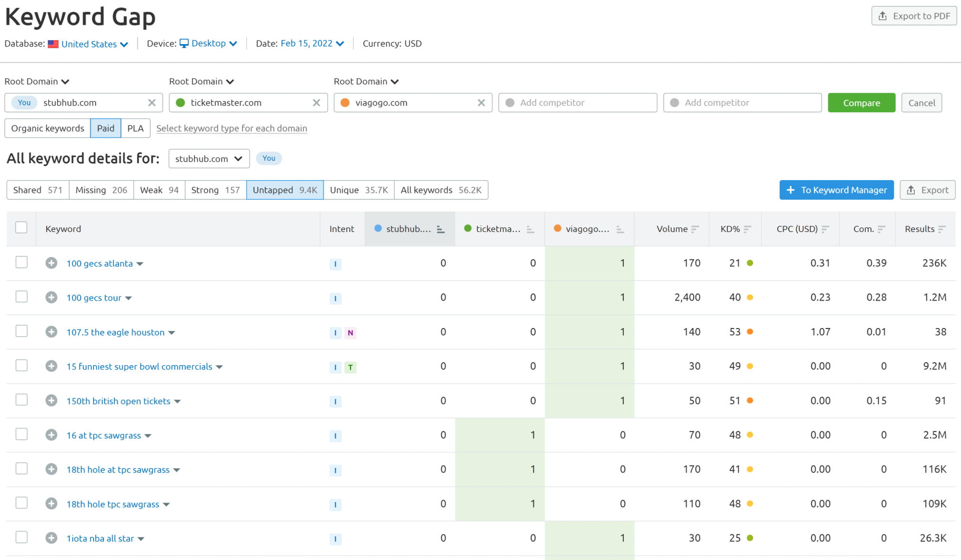Screen dimensions: 961x560
Task: Click green color dot for ticketmaster.com
Action: [x=180, y=103]
